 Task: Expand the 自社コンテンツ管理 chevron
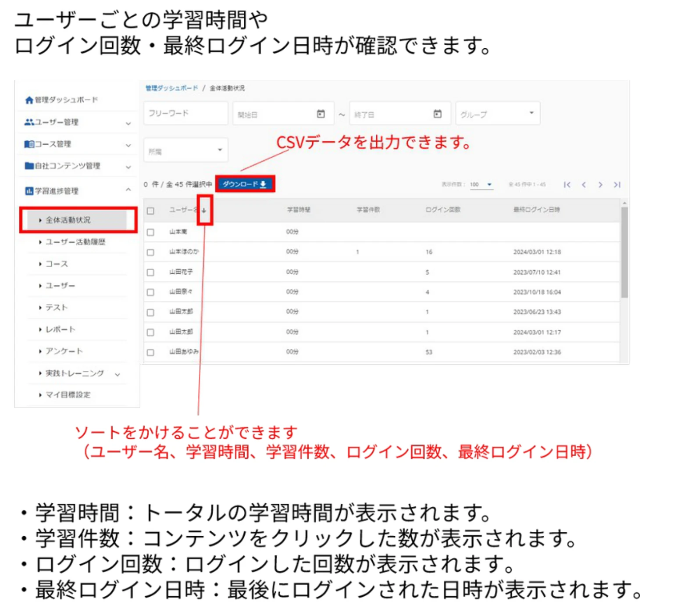pos(128,167)
